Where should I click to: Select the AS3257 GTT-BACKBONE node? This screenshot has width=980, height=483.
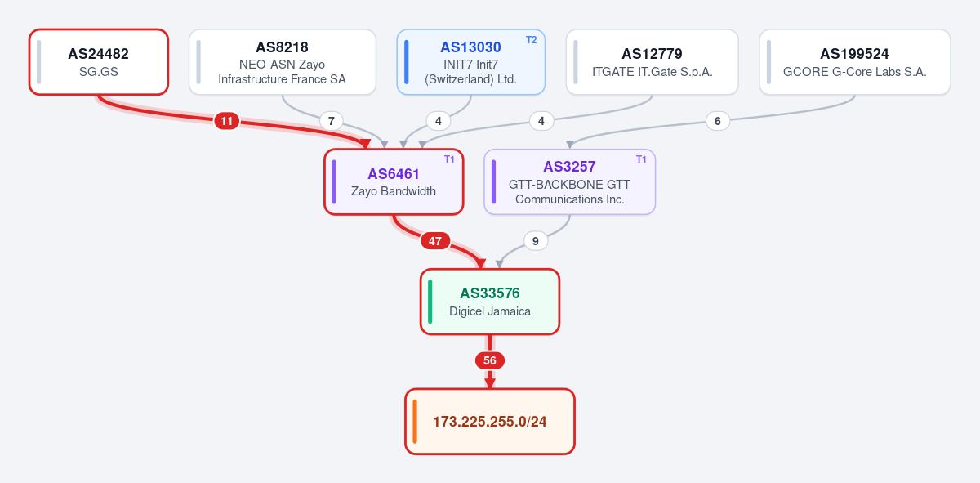[570, 181]
